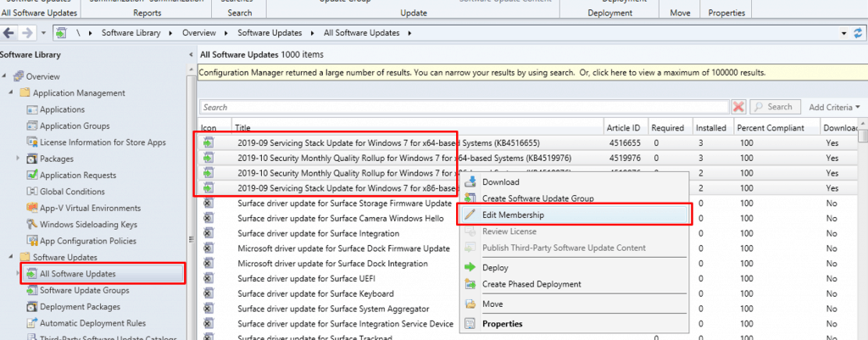Select Surface UEFI driver update row
Image resolution: width=868 pixels, height=340 pixels.
coord(306,279)
